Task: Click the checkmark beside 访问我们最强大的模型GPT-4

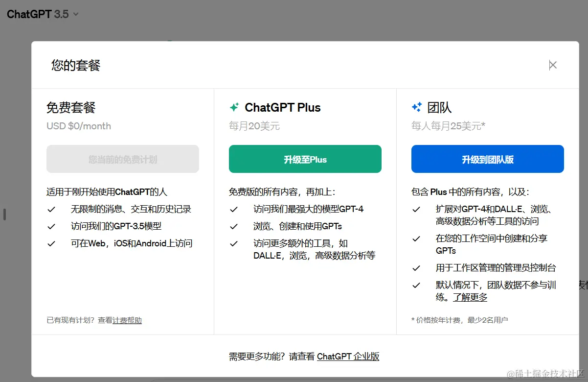Action: (234, 209)
